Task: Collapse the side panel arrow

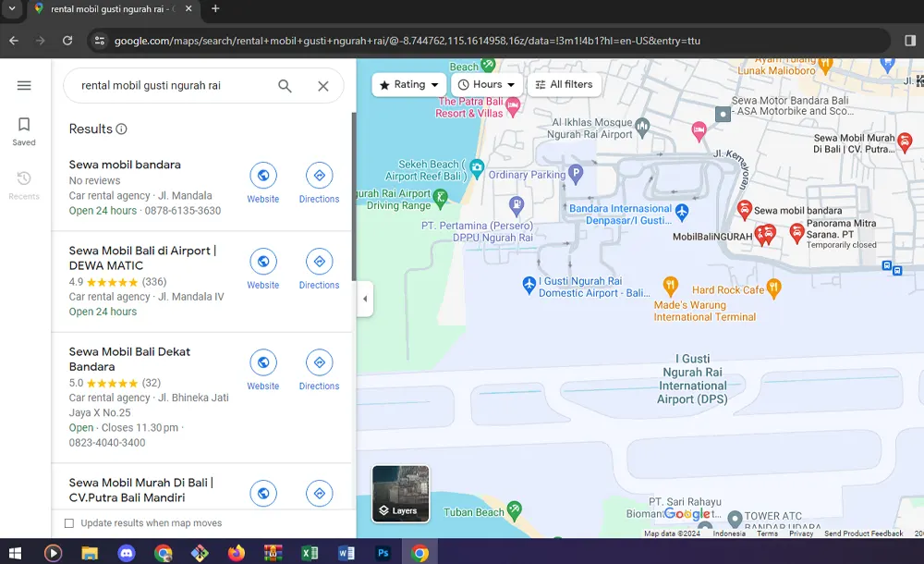Action: click(365, 299)
